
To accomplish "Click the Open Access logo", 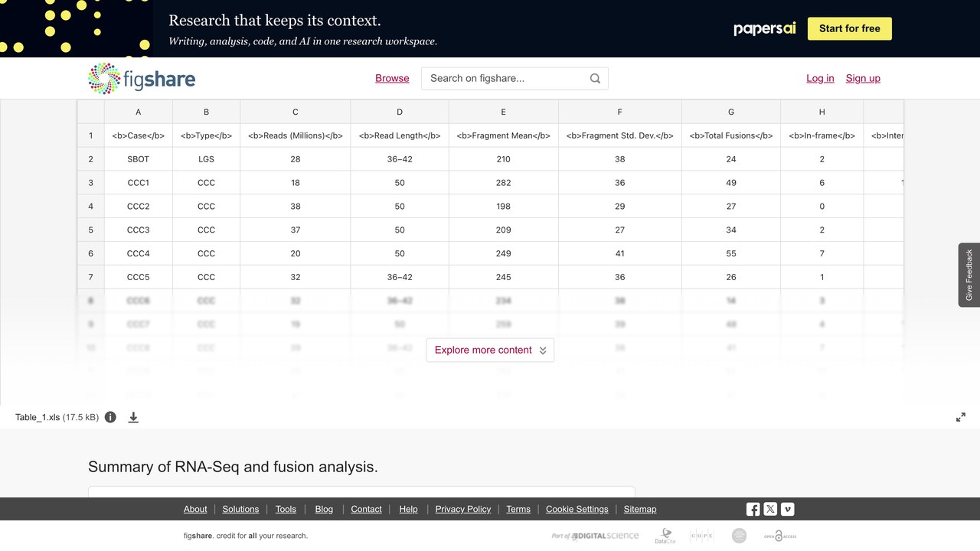I will 780,536.
